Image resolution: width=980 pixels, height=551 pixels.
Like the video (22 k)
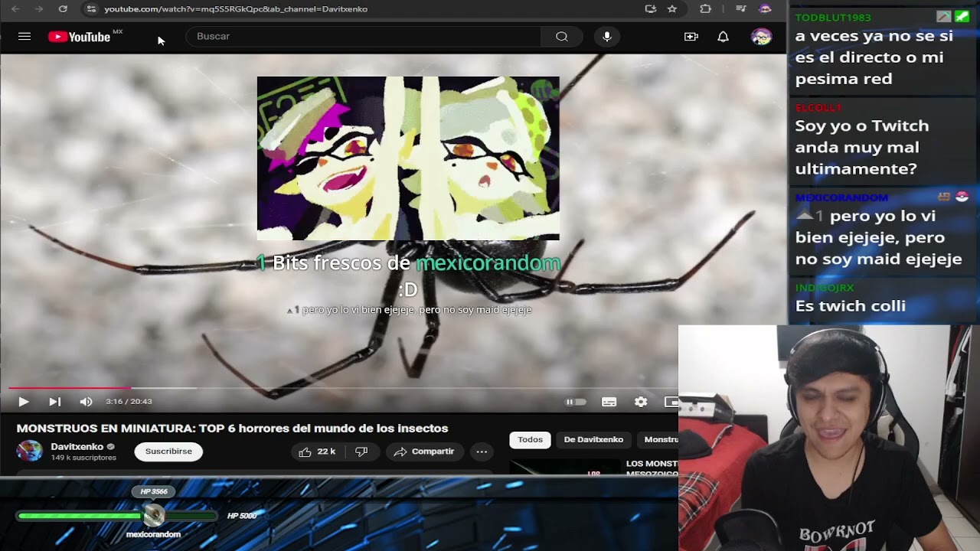pos(317,452)
